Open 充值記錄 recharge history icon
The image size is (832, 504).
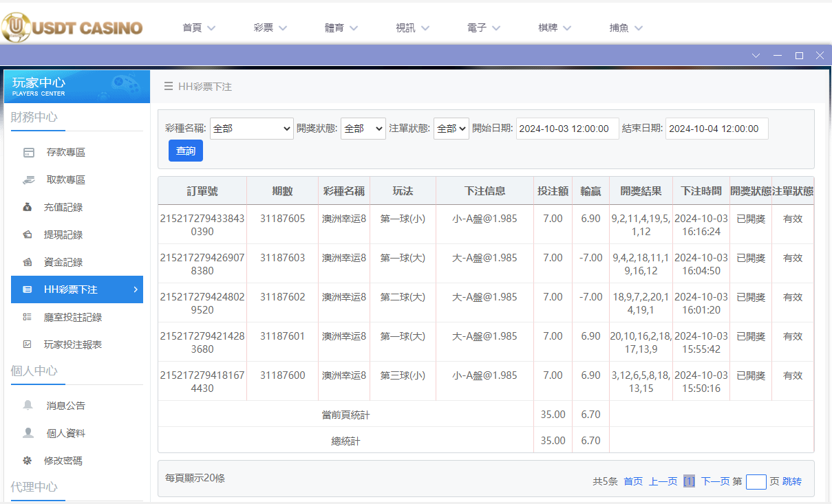[x=28, y=207]
